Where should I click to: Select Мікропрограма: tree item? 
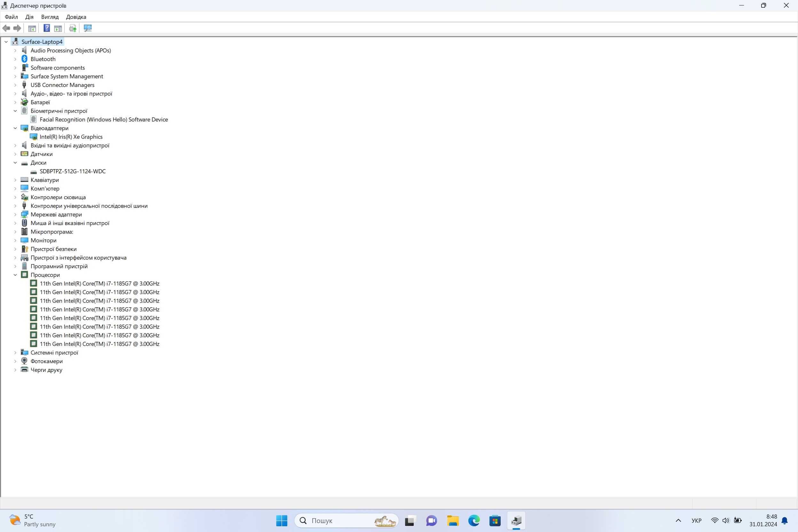[52, 232]
